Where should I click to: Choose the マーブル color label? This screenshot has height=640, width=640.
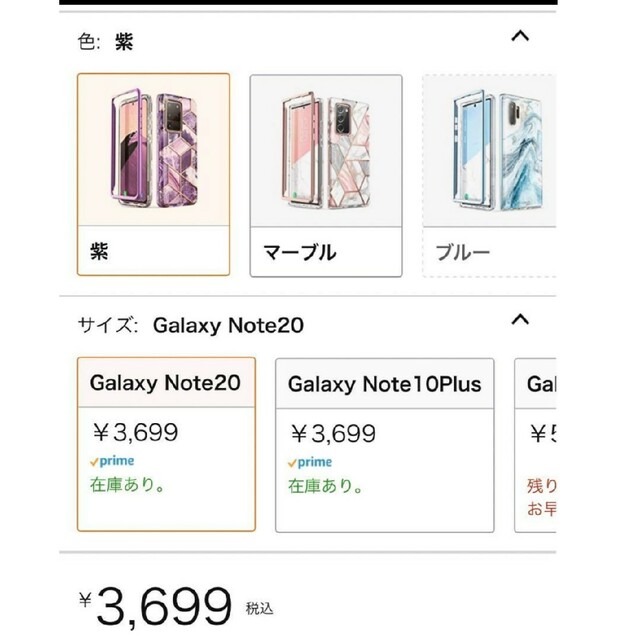coord(300,252)
